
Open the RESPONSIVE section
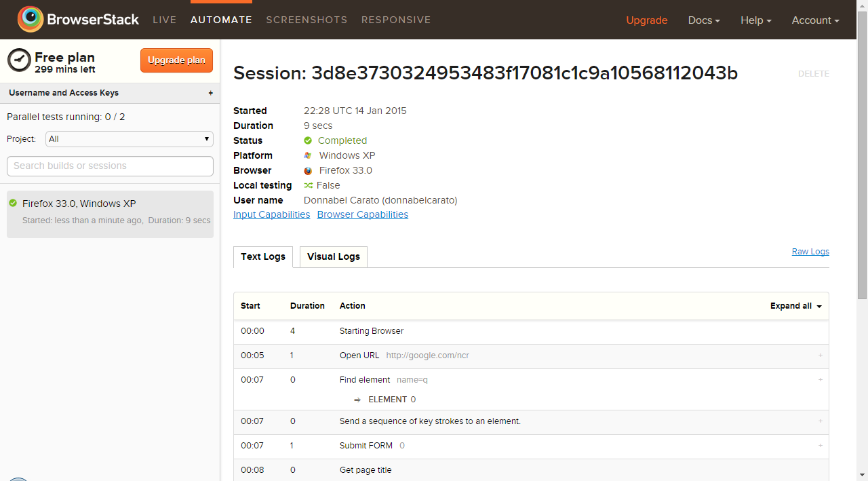pyautogui.click(x=396, y=20)
